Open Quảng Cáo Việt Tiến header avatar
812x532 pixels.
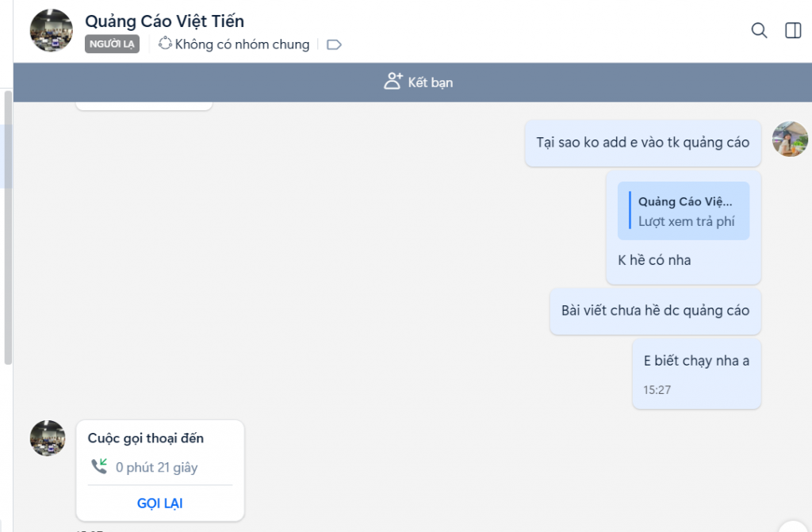pos(52,30)
